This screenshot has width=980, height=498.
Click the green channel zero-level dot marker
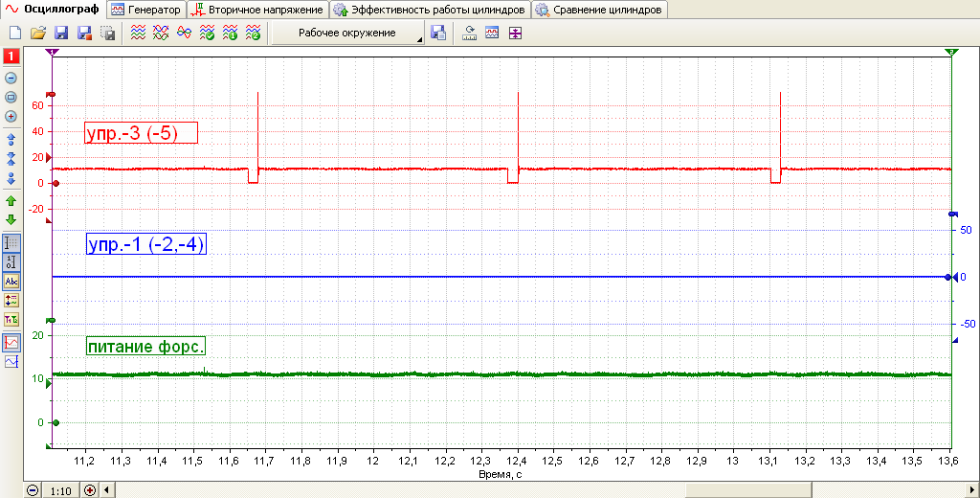coord(56,423)
